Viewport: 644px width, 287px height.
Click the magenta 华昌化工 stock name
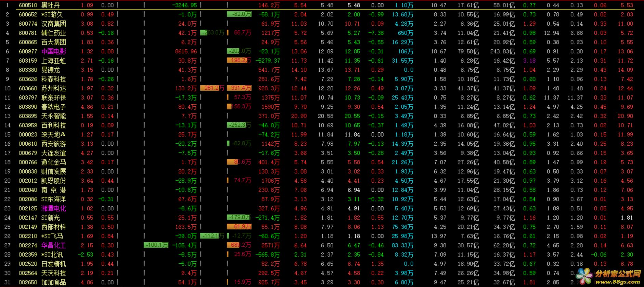[x=53, y=245]
